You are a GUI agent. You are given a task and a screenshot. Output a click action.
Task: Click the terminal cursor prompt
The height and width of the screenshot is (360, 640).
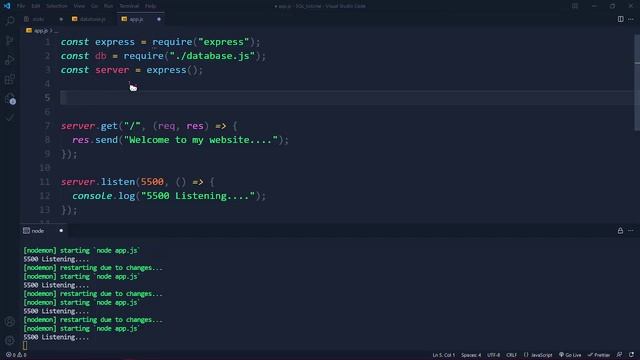click(25, 346)
